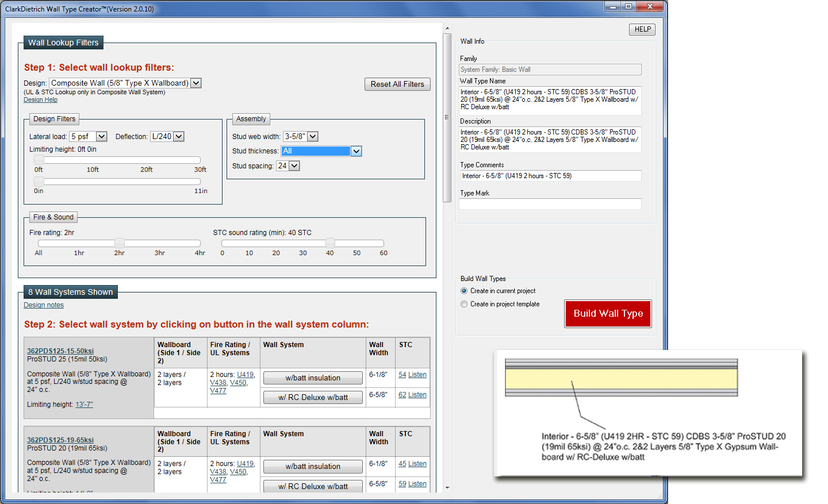This screenshot has height=504, width=828.
Task: Click the empty Type Mark field
Action: coord(550,204)
